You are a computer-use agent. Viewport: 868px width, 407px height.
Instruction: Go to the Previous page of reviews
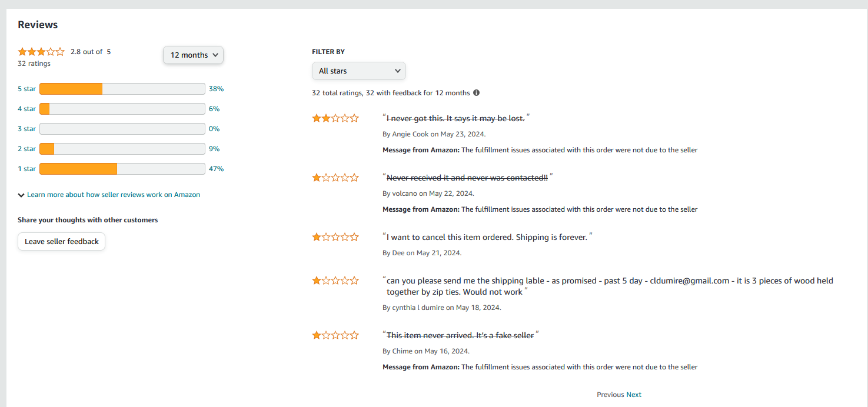point(610,395)
